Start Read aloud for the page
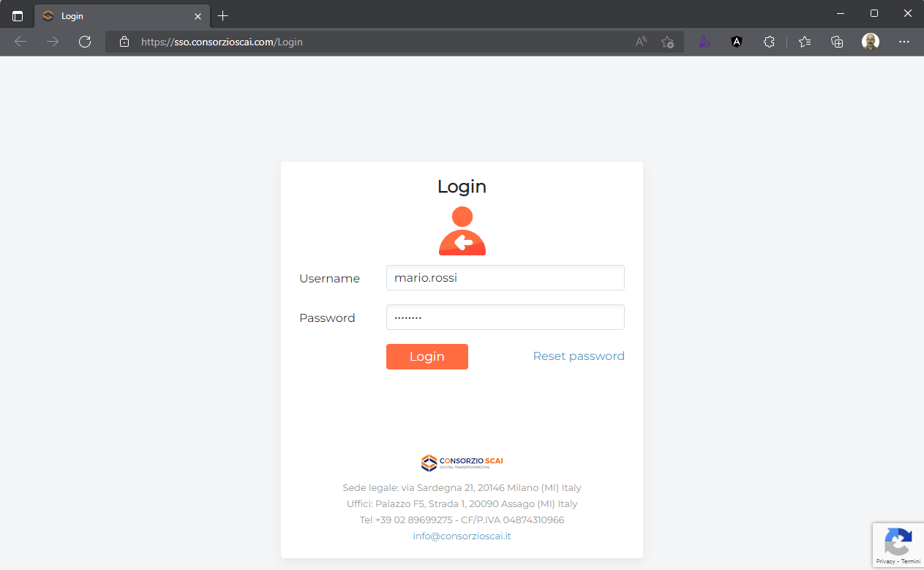The width and height of the screenshot is (924, 570). pos(640,42)
